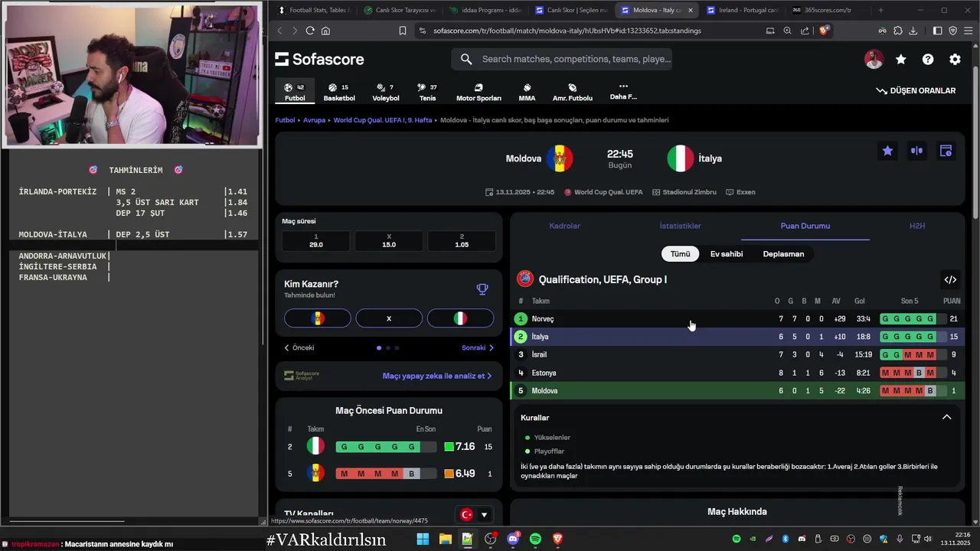Go to Sonraki poll slide

coord(478,347)
